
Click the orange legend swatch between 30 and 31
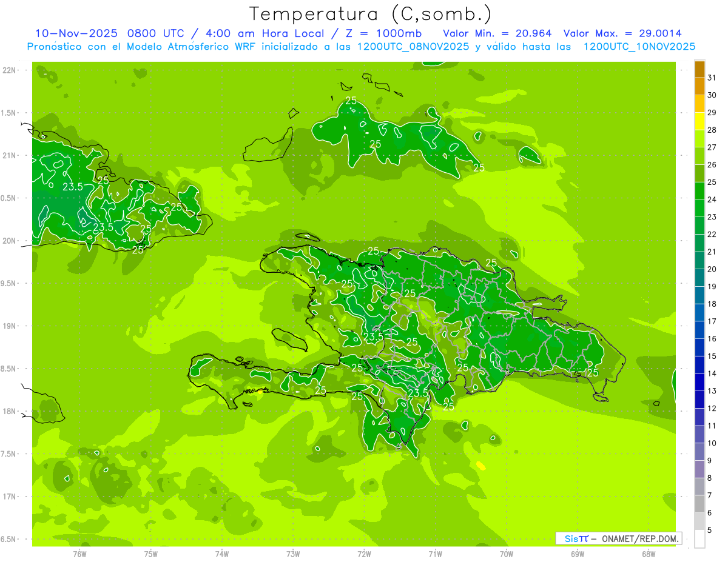point(699,87)
